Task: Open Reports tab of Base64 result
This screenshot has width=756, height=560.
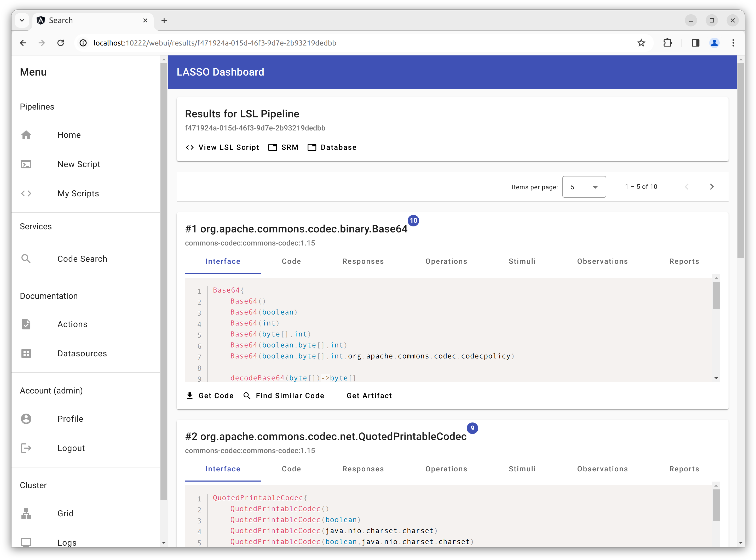Action: (684, 261)
